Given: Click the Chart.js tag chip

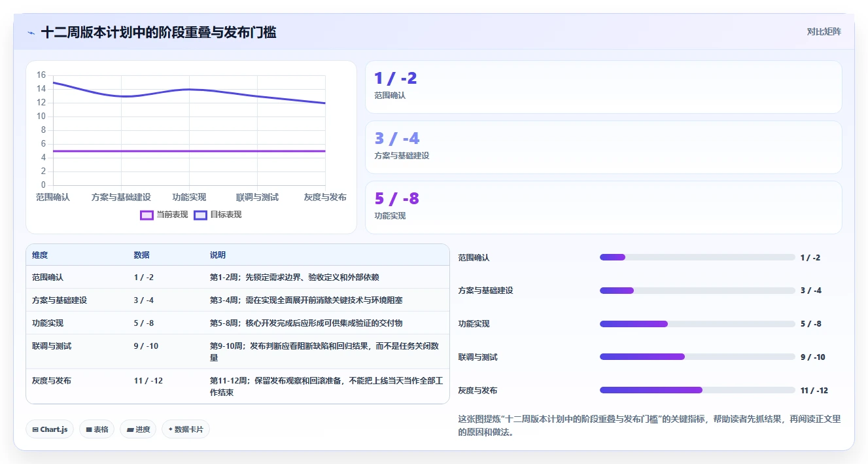Looking at the screenshot, I should point(50,429).
